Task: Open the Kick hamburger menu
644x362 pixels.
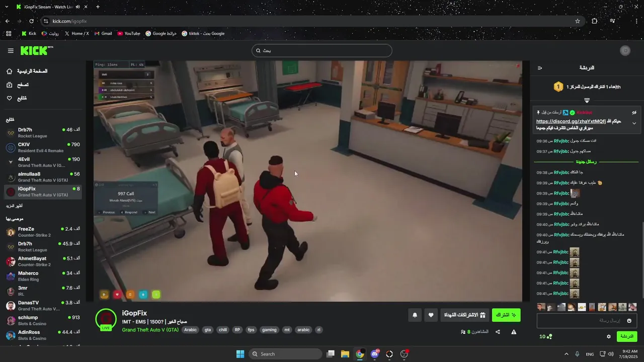Action: coord(11,51)
